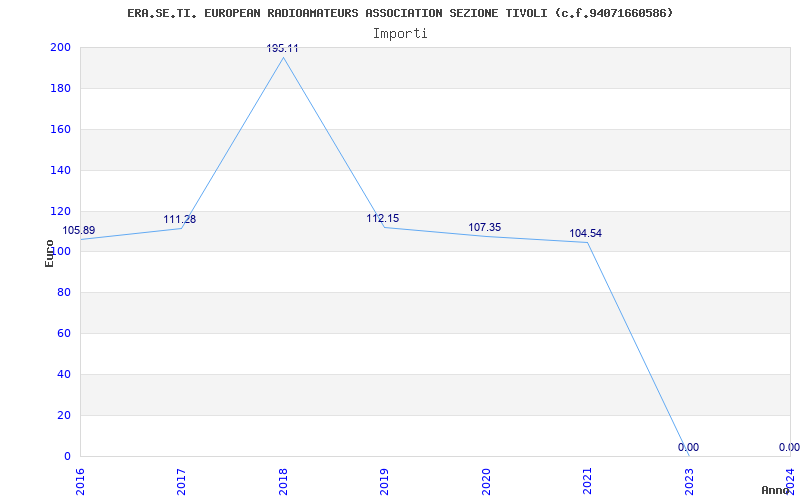The width and height of the screenshot is (800, 500).
Task: Click the y-axis value 0
Action: 67,456
